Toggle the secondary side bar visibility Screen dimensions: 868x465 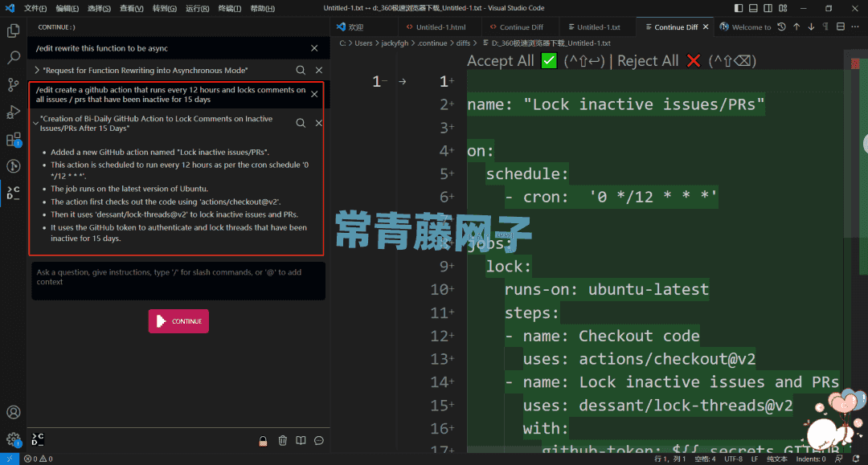[768, 8]
